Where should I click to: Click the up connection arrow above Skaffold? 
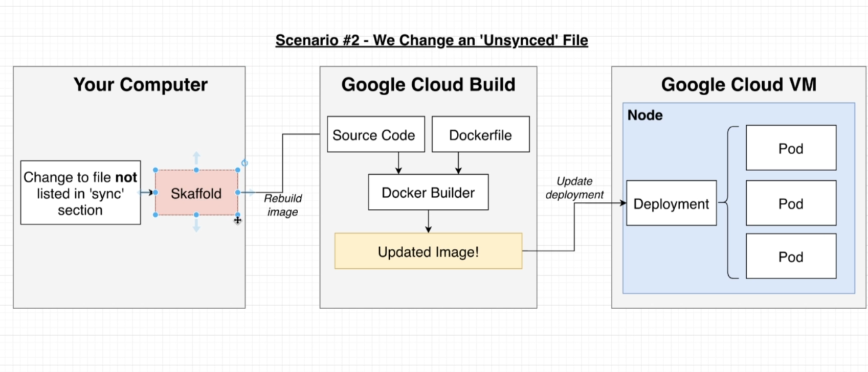[x=196, y=157]
